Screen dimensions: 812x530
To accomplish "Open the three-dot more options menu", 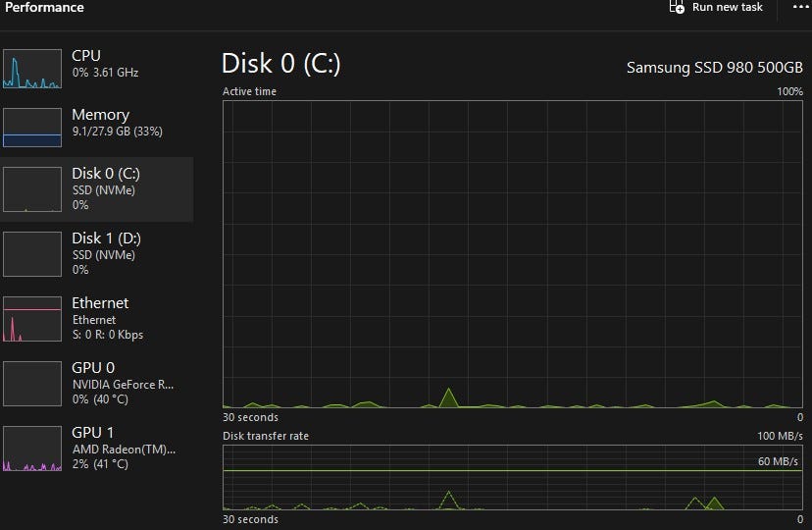I will pyautogui.click(x=797, y=6).
